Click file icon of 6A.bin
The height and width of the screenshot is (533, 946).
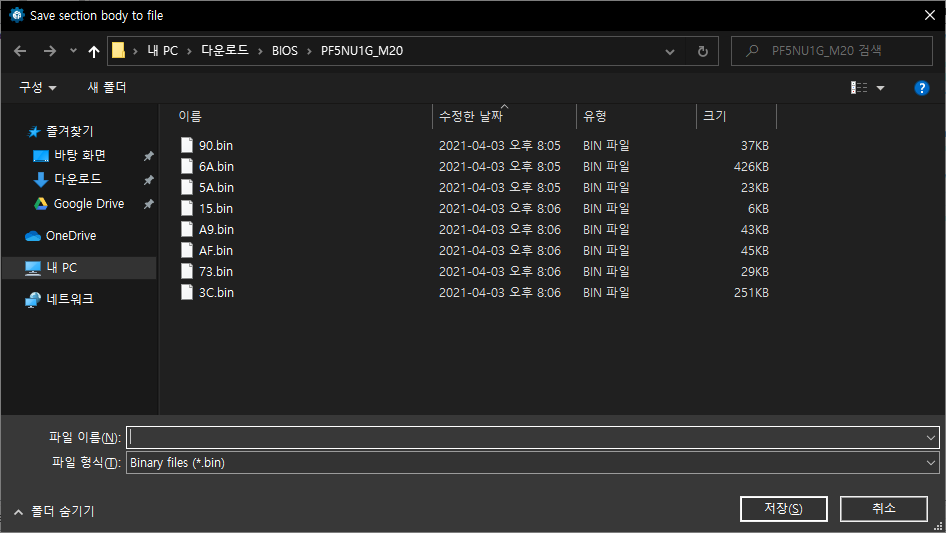tap(187, 166)
